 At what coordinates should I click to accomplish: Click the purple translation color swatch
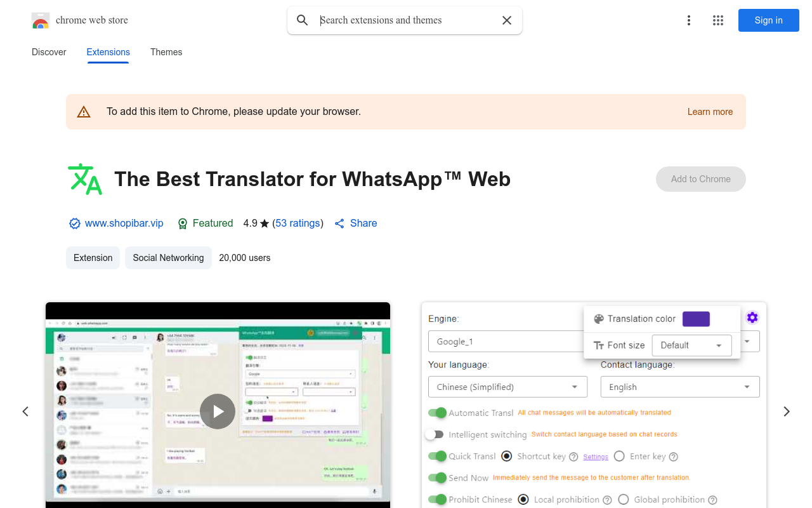point(696,319)
